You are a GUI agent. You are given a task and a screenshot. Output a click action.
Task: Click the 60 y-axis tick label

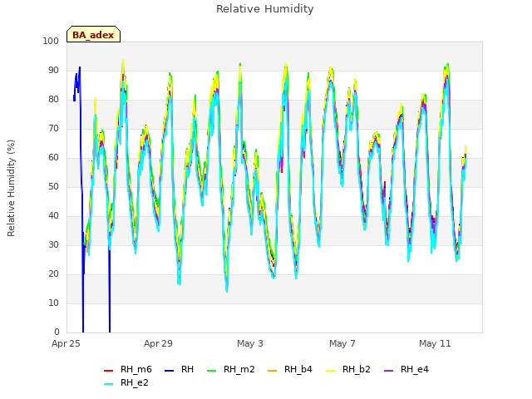coord(53,157)
